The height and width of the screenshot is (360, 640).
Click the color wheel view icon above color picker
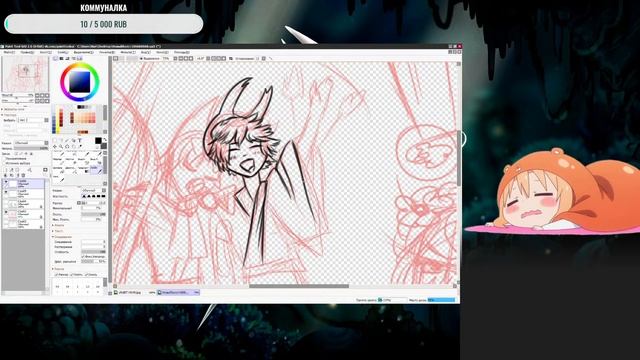[x=56, y=58]
